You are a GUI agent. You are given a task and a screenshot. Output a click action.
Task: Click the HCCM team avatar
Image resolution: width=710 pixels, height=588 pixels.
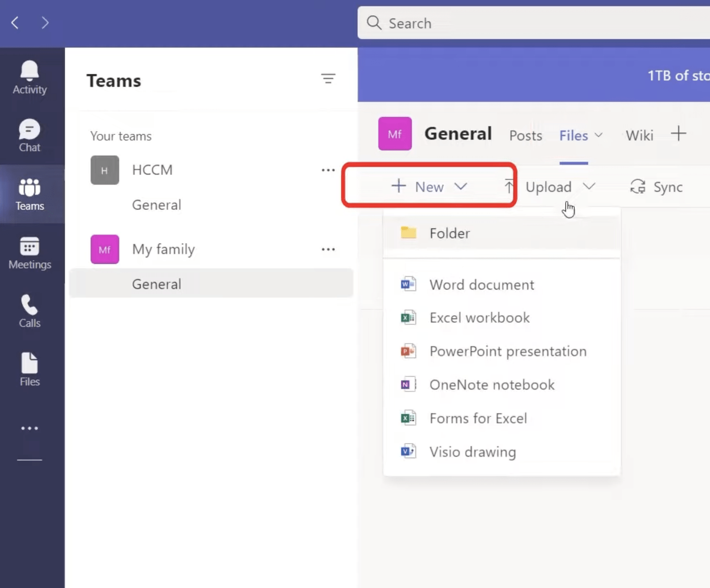tap(105, 170)
